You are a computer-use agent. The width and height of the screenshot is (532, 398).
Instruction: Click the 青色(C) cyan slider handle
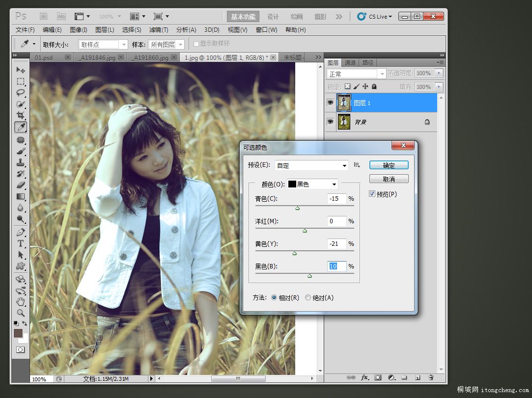tap(297, 208)
